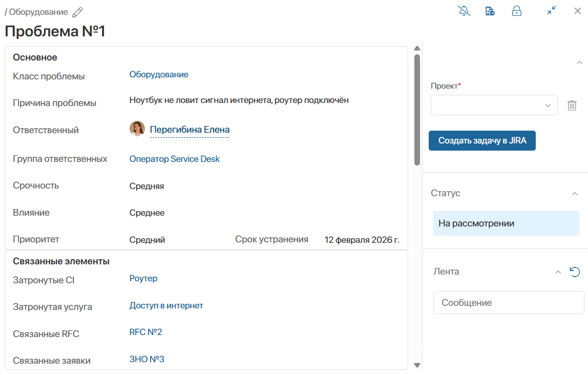This screenshot has height=375, width=588.
Task: Click the problem cause text about Ноутбук
Action: coord(239,100)
